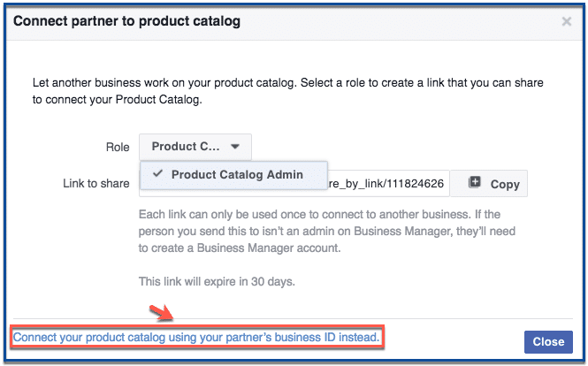Click the 'This link will expire in 30 days' note
This screenshot has width=588, height=366.
click(x=217, y=281)
